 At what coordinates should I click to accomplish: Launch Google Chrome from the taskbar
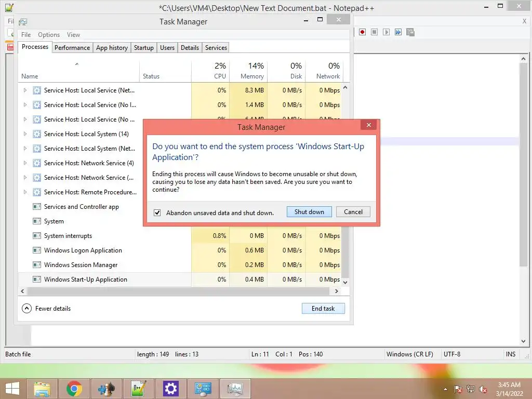tap(74, 389)
